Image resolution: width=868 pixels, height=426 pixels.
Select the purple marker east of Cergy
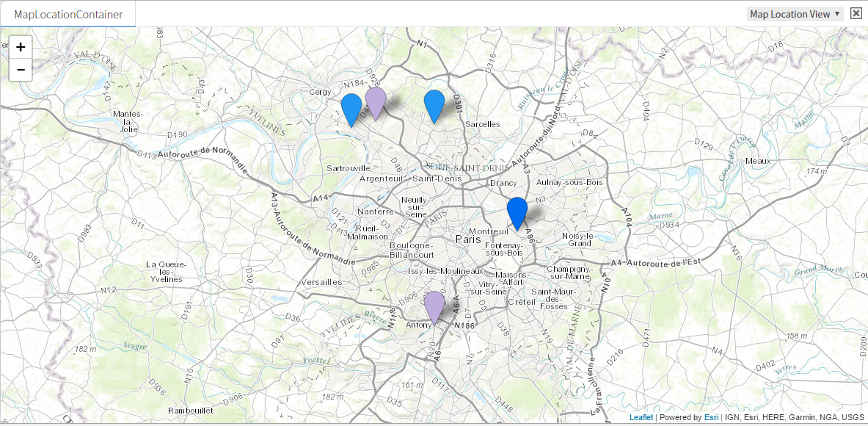pyautogui.click(x=376, y=101)
